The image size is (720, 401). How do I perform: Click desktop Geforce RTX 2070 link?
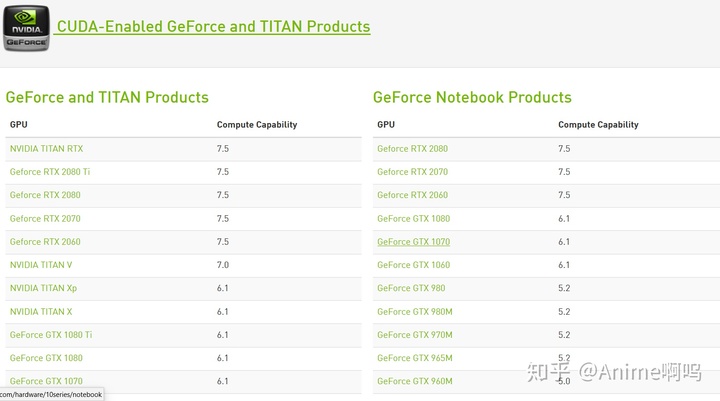click(x=45, y=219)
